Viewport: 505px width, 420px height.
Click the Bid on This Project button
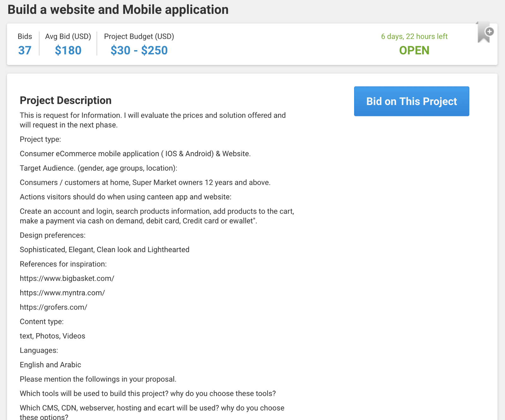tap(411, 101)
